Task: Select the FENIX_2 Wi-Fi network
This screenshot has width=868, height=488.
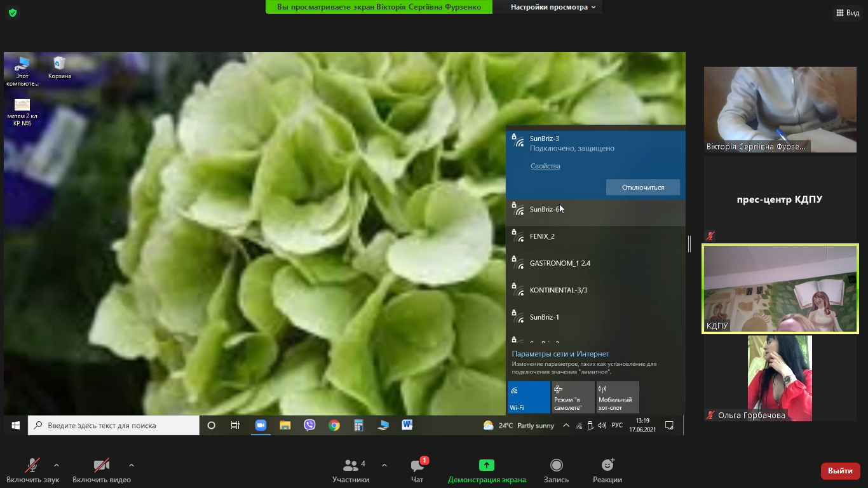Action: [x=595, y=239]
